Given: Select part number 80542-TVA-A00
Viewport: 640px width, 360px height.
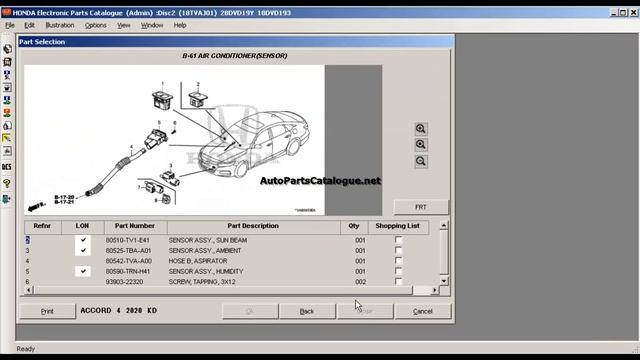Looking at the screenshot, I should 129,261.
